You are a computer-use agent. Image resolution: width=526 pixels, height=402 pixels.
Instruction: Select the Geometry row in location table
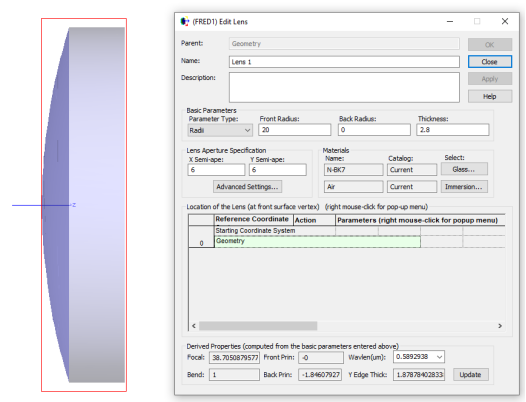317,242
